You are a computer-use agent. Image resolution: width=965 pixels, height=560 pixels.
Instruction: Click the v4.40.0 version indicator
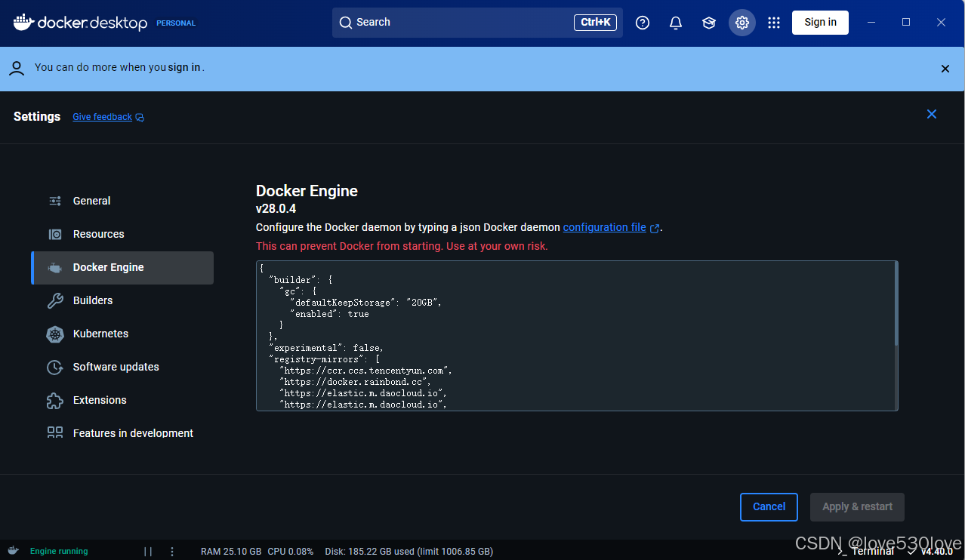931,552
